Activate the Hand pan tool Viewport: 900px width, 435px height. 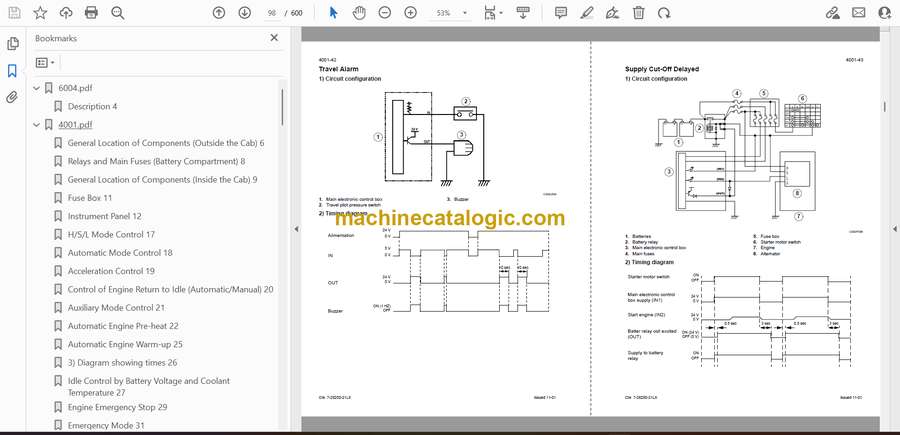tap(359, 13)
